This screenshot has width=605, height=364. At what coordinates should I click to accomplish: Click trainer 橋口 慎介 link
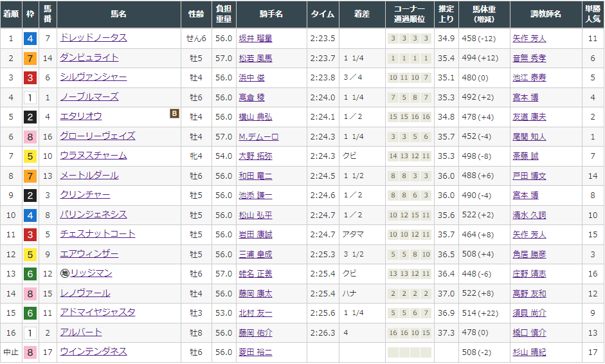click(529, 332)
